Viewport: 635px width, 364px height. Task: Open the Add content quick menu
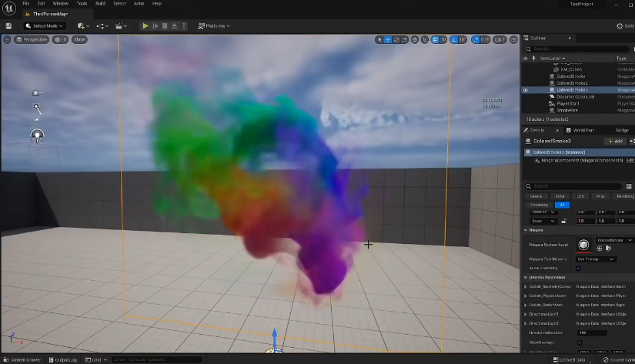(x=83, y=26)
